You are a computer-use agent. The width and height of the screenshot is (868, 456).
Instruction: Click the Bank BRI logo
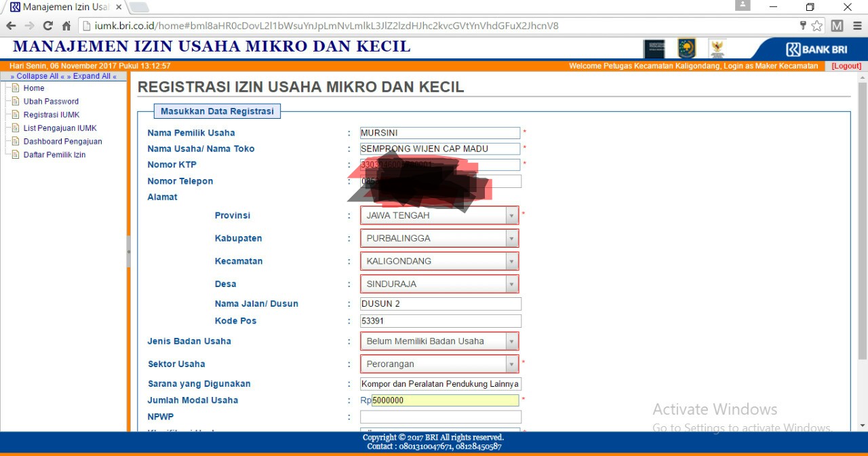pos(816,49)
